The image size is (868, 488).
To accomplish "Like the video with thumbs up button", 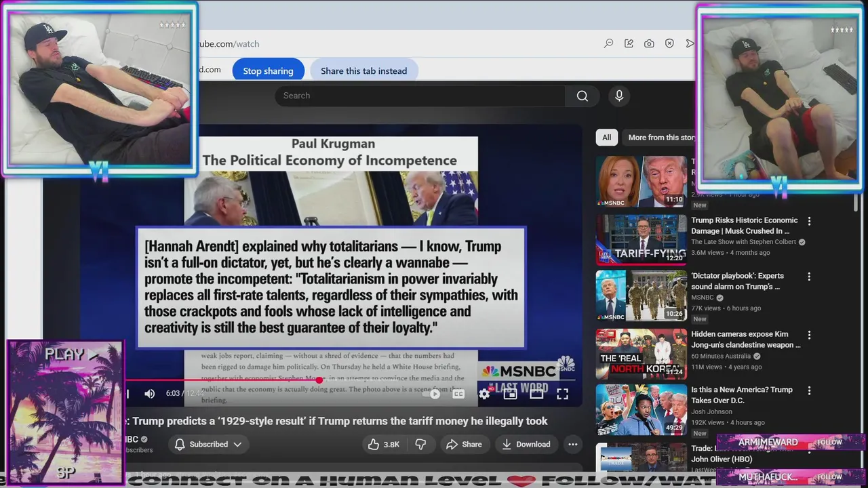I will click(x=383, y=444).
